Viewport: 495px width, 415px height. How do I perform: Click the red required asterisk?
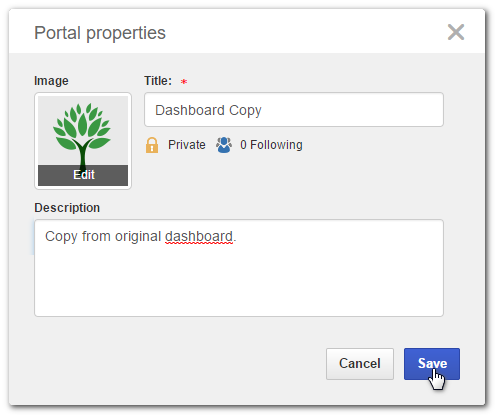(184, 81)
